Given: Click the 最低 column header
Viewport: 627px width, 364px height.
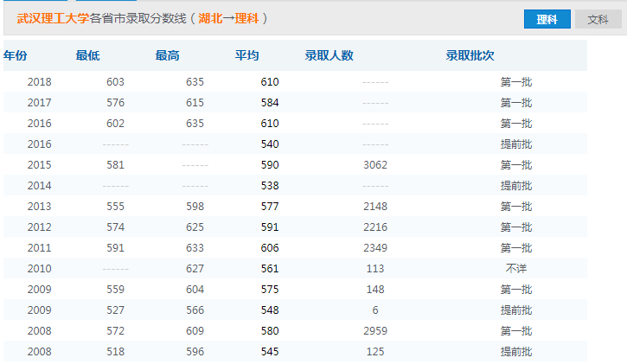Looking at the screenshot, I should (88, 56).
